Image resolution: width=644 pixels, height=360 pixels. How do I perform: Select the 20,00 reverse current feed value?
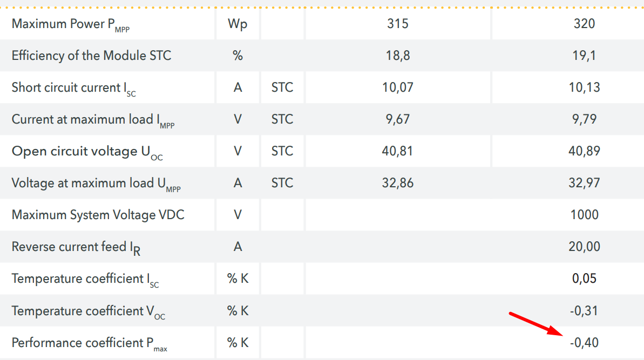584,247
